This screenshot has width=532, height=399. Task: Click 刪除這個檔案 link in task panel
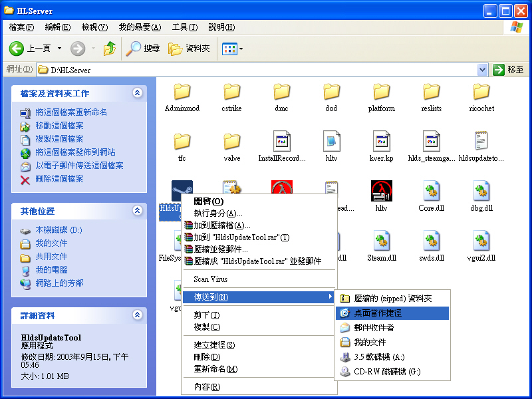tap(59, 179)
